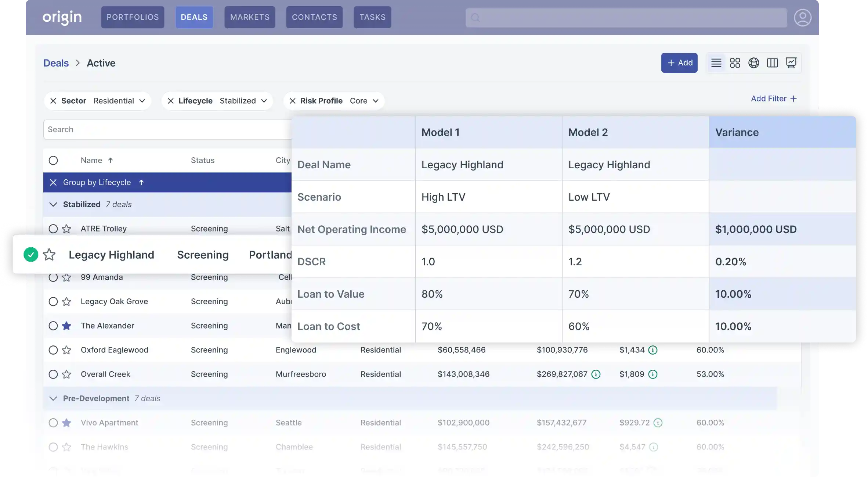The width and height of the screenshot is (868, 477).
Task: Open the Markets tab
Action: point(250,17)
